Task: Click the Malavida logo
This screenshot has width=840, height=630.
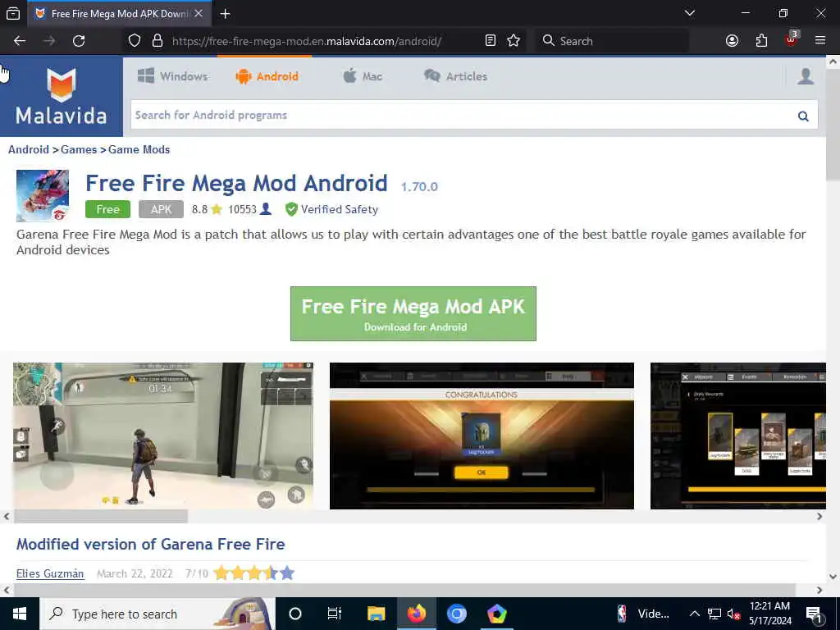Action: coord(61,97)
